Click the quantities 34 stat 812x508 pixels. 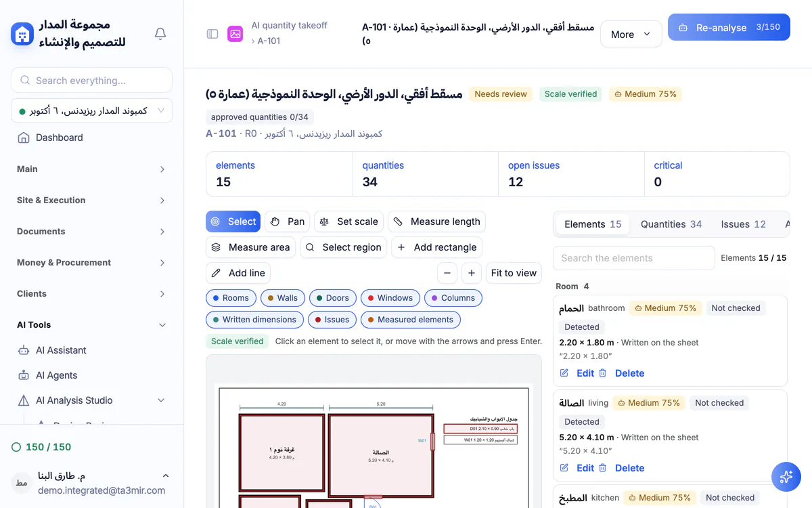425,174
